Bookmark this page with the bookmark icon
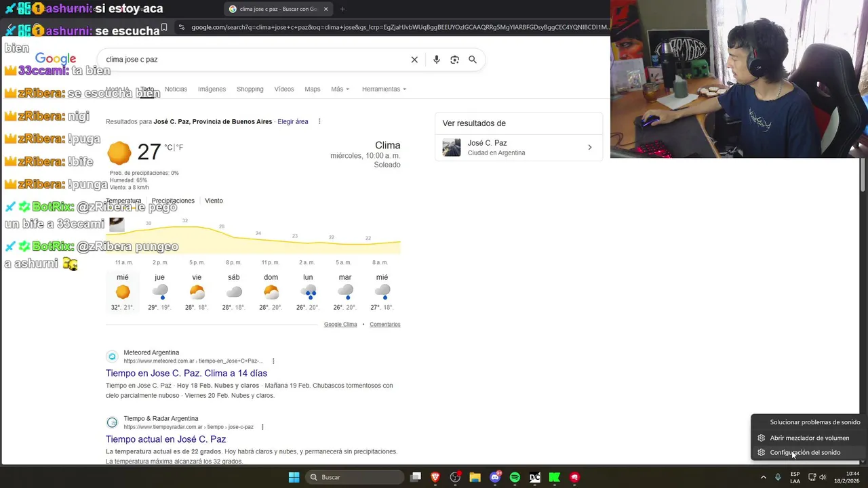This screenshot has height=488, width=868. click(164, 27)
